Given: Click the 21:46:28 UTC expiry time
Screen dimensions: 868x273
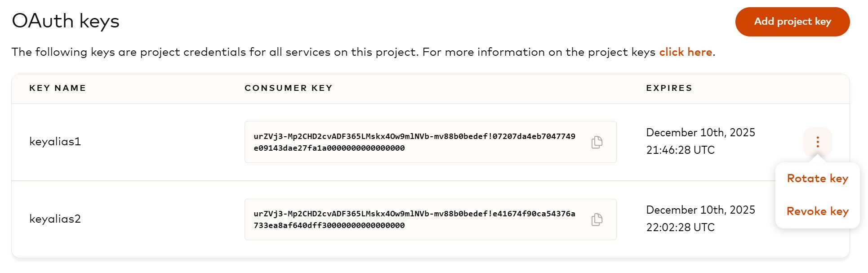Looking at the screenshot, I should coord(680,150).
